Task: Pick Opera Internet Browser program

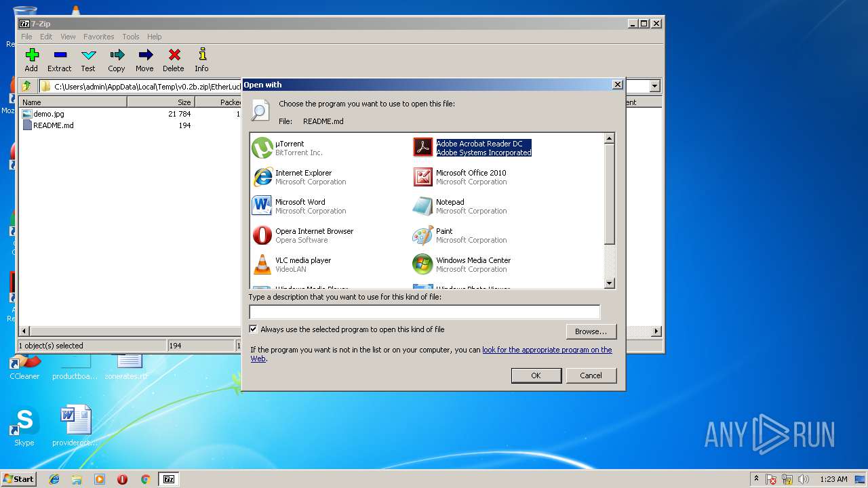Action: coord(303,235)
